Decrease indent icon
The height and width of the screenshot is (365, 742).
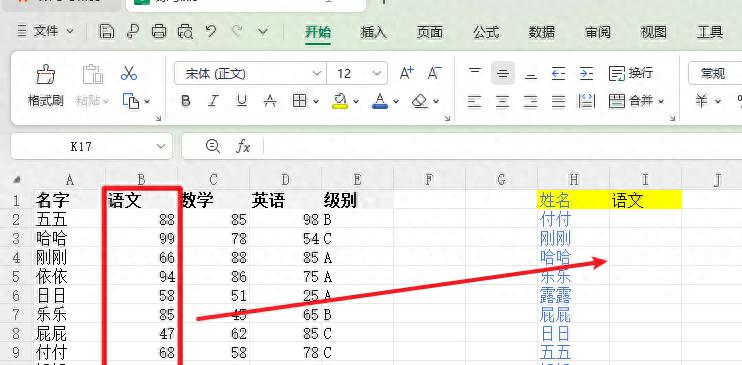tap(558, 73)
